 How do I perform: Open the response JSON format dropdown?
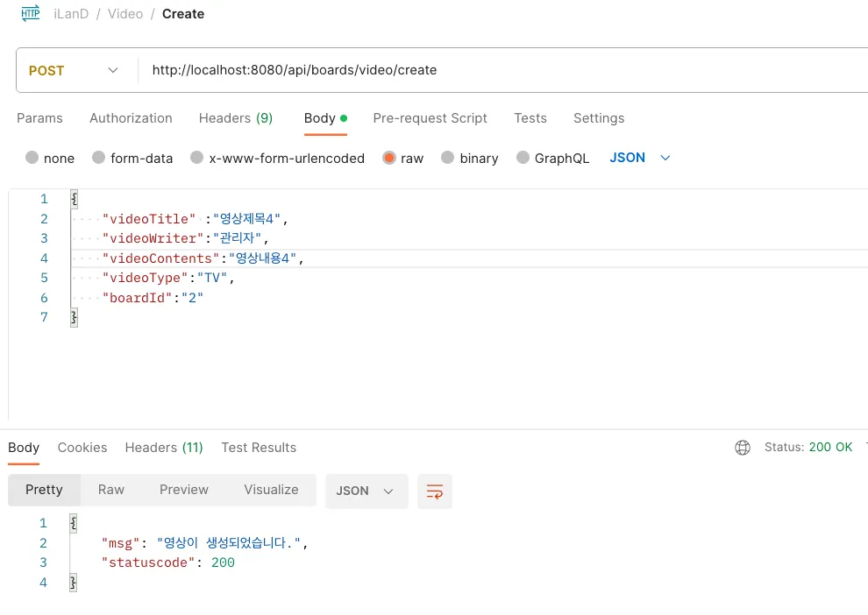click(366, 491)
